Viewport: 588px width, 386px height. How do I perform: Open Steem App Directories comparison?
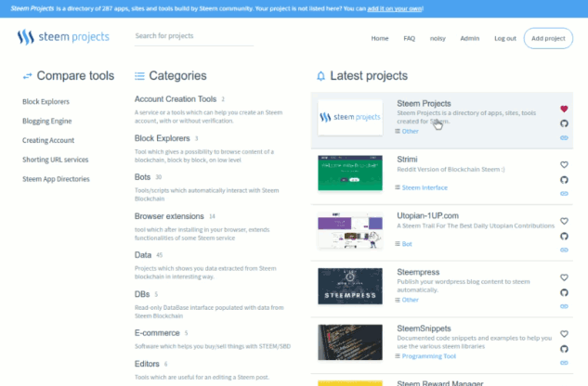[56, 179]
